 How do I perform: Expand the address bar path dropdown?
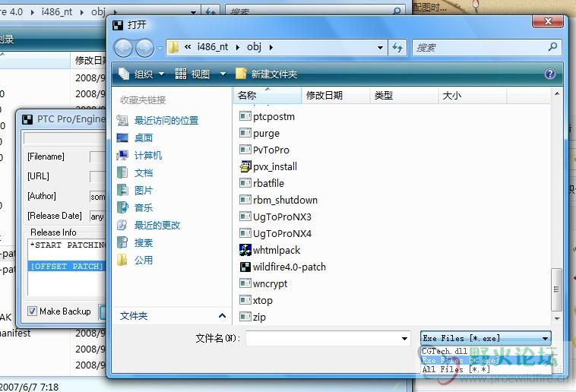[380, 47]
